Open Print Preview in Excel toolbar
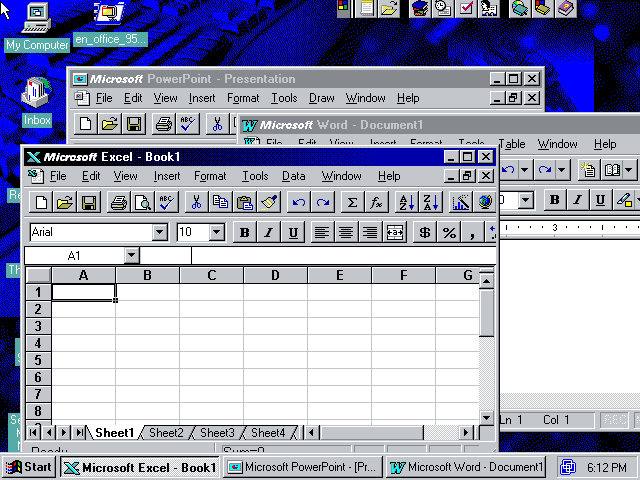Image resolution: width=640 pixels, height=480 pixels. (143, 202)
